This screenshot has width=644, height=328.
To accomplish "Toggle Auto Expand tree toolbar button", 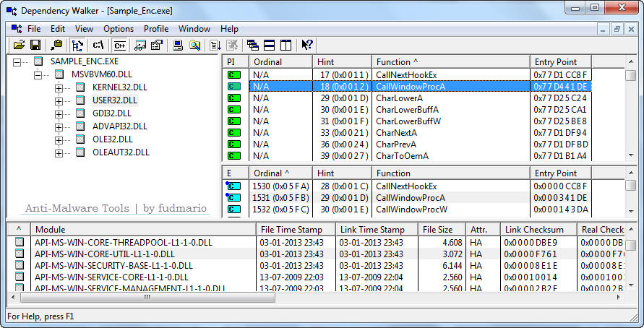I will pyautogui.click(x=77, y=45).
